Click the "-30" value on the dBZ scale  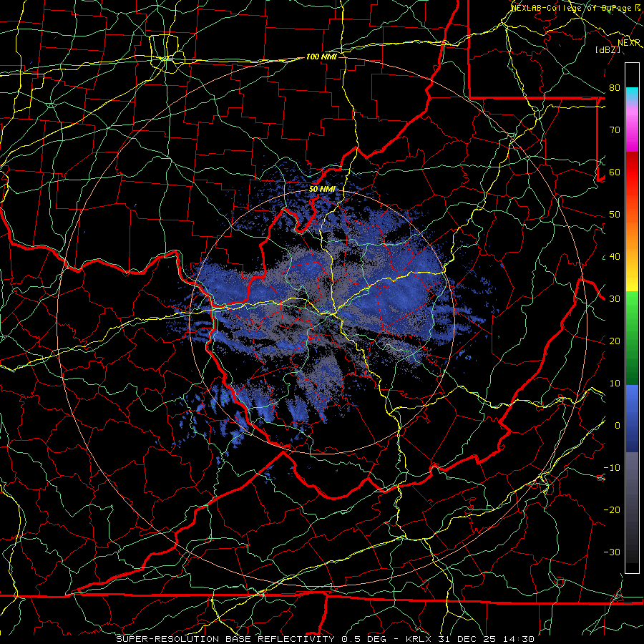(612, 552)
